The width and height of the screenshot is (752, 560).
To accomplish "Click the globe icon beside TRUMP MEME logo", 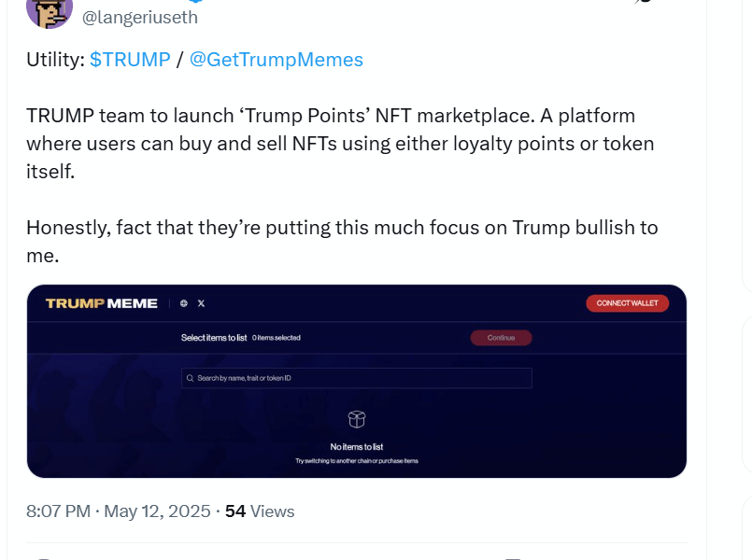I will coord(184,303).
